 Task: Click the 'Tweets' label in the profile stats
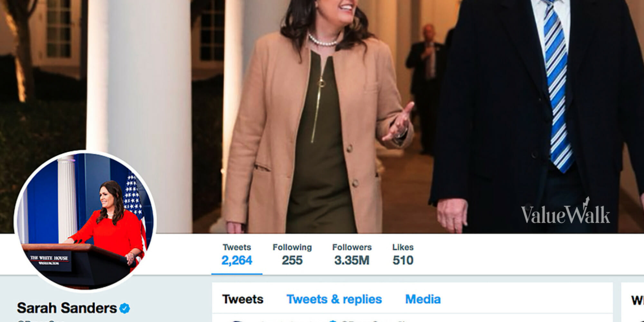(x=237, y=247)
